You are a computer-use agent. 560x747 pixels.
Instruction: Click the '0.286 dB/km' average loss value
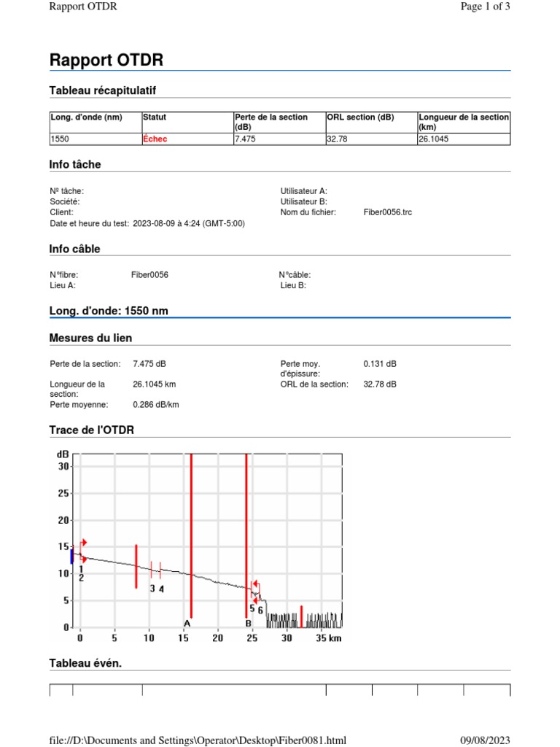click(156, 405)
